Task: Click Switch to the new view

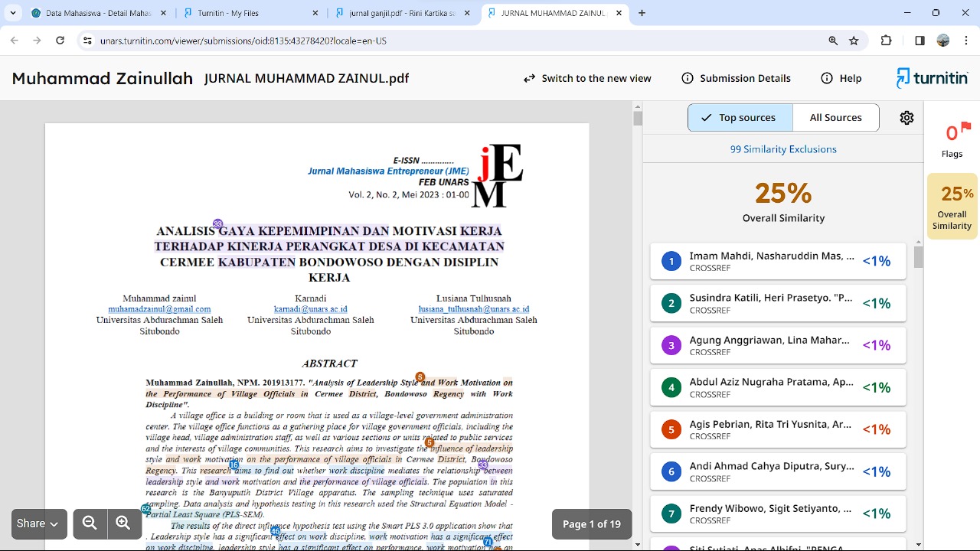Action: [587, 78]
